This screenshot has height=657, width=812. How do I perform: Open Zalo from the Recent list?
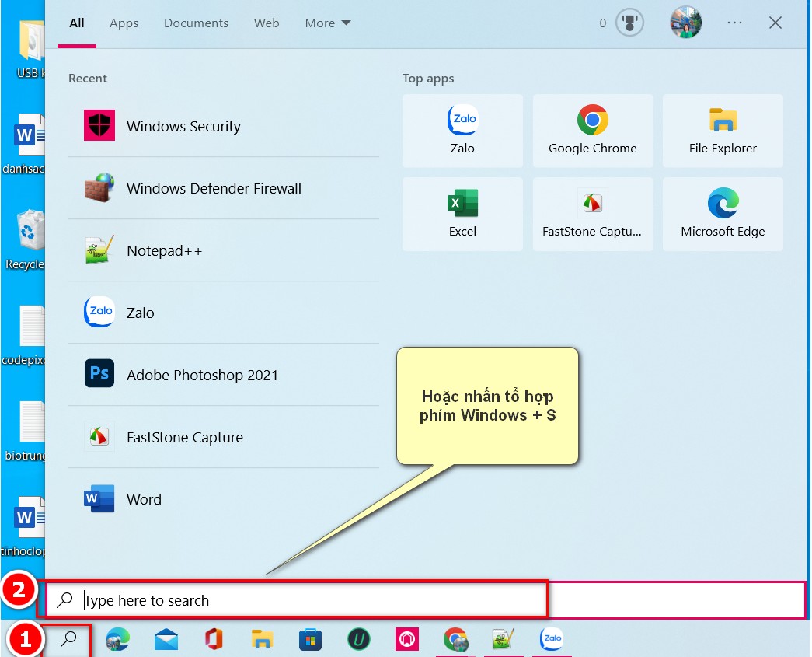[223, 313]
